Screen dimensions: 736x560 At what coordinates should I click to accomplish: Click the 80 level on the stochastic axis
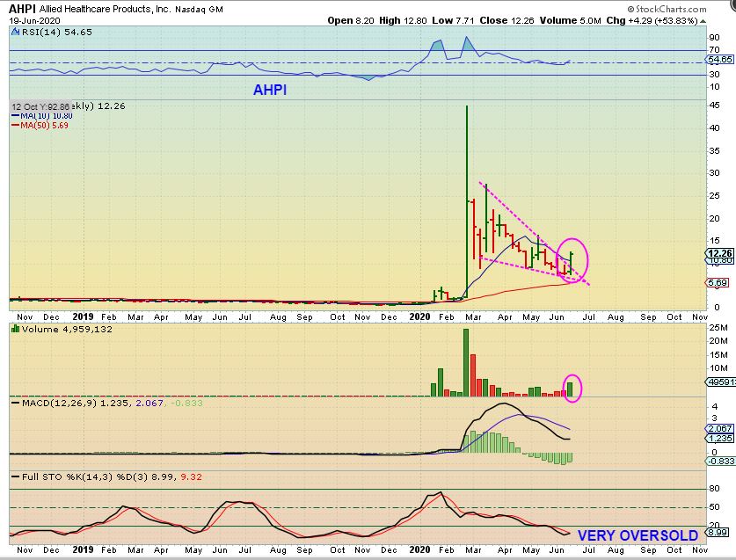(714, 489)
